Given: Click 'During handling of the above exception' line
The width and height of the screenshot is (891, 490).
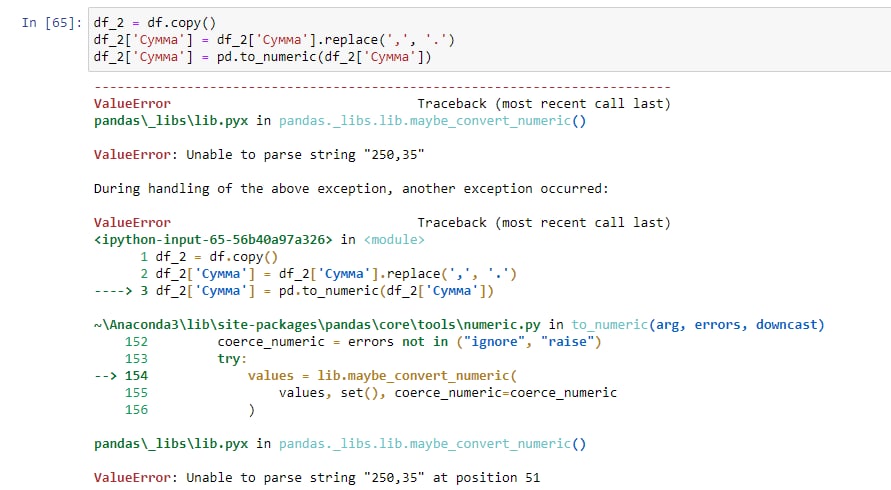Looking at the screenshot, I should 351,189.
